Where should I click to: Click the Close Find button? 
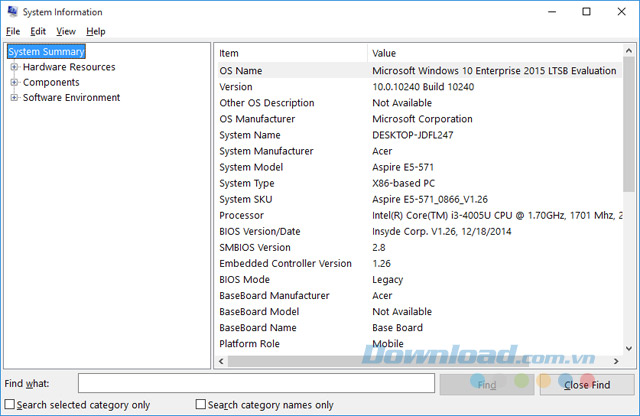point(587,384)
